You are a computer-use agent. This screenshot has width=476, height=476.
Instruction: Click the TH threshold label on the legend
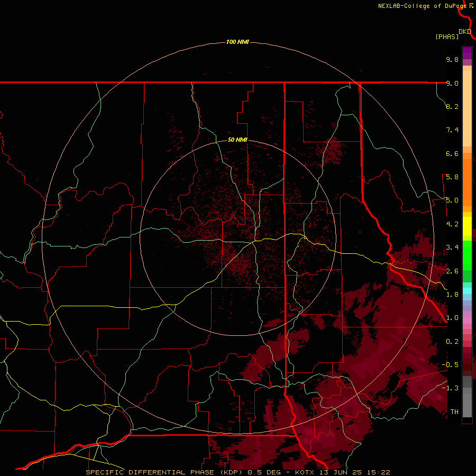pos(454,412)
